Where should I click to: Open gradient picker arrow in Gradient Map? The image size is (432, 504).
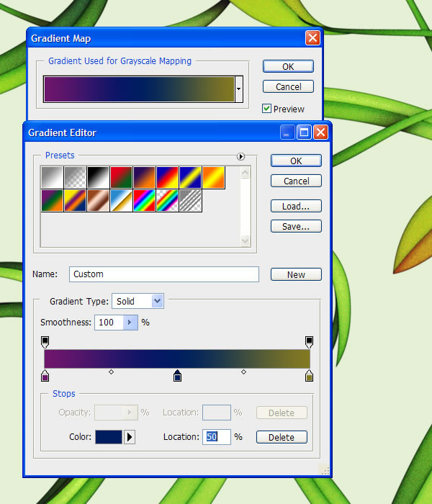239,89
